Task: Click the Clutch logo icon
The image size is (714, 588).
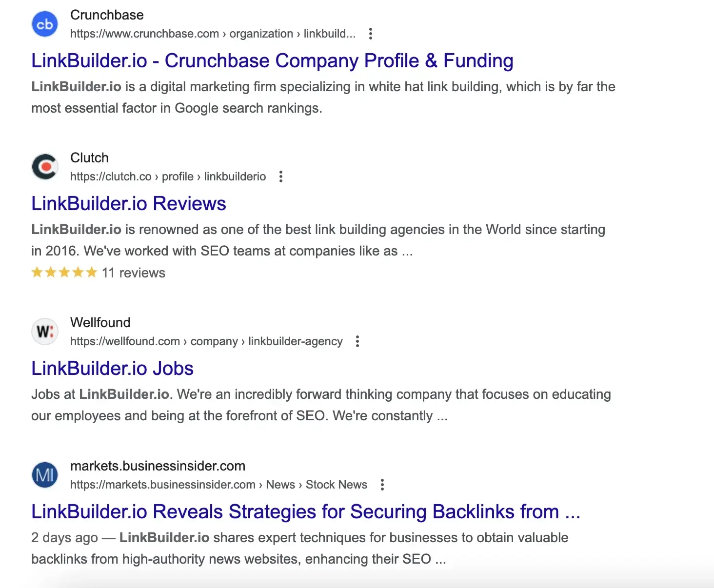Action: pyautogui.click(x=45, y=167)
